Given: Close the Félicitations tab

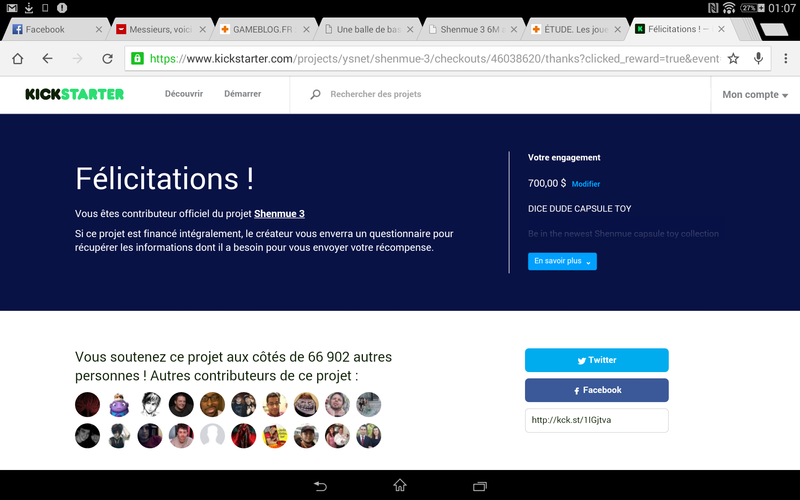Looking at the screenshot, I should pyautogui.click(x=721, y=29).
